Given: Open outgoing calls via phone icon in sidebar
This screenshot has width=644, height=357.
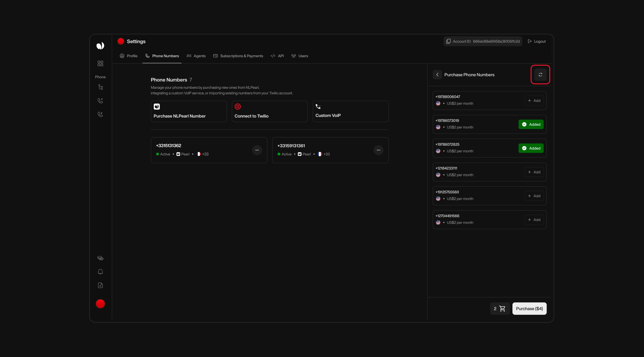Looking at the screenshot, I should (100, 101).
